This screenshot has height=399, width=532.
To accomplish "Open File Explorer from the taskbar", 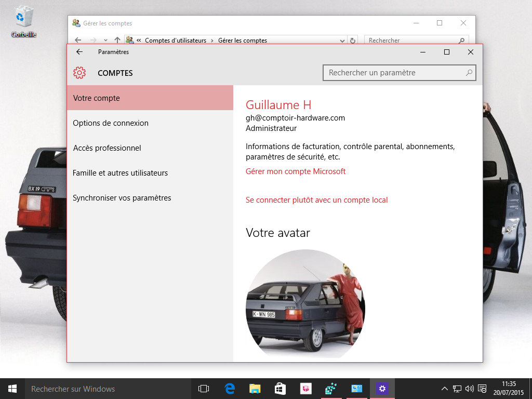I will tap(255, 389).
